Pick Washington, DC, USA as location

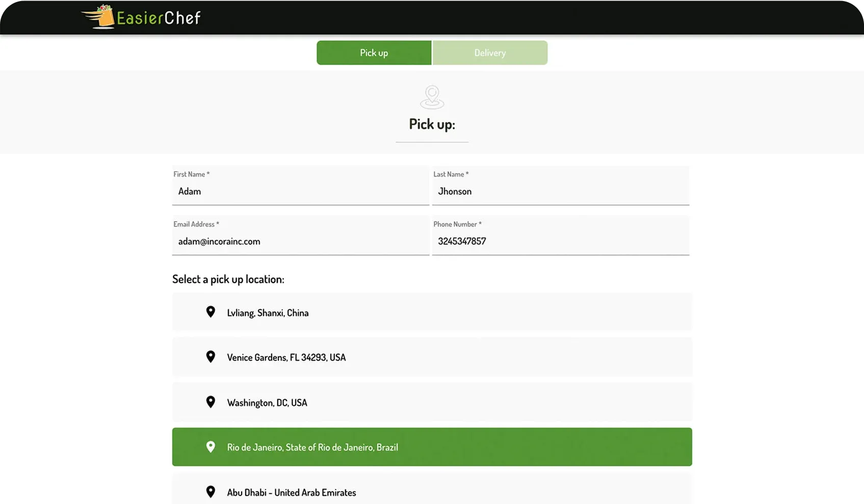[432, 402]
